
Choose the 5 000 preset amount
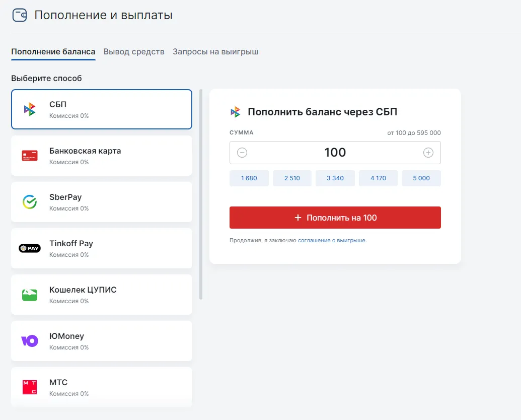pos(421,178)
